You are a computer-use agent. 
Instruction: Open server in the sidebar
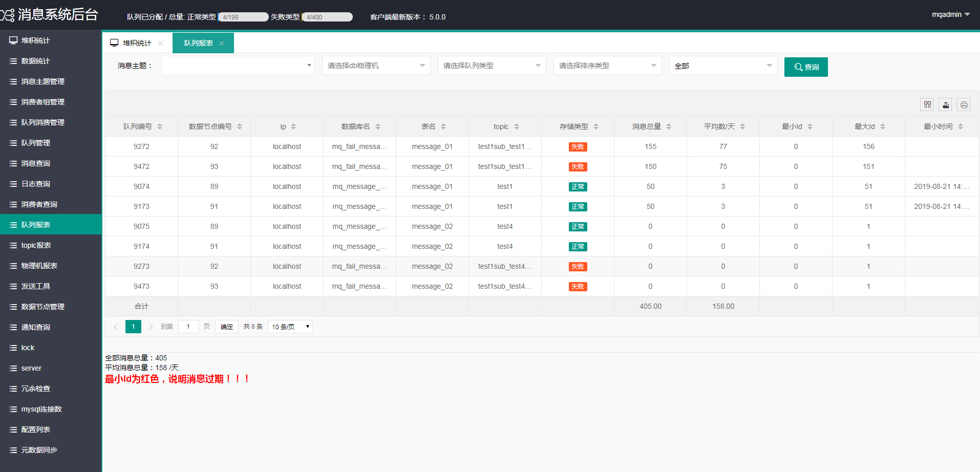pyautogui.click(x=51, y=368)
